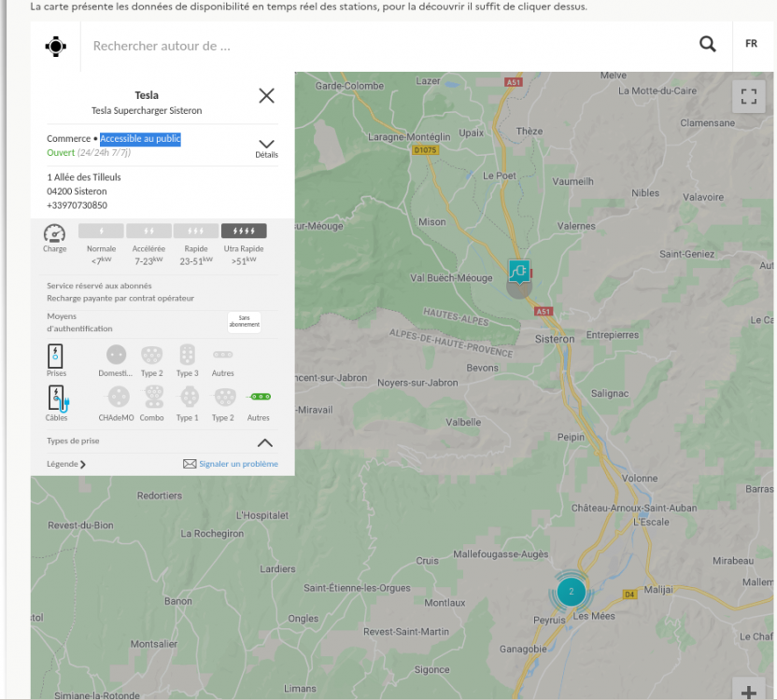
Task: Click the Type 2 socket icon in Prises row
Action: (151, 355)
